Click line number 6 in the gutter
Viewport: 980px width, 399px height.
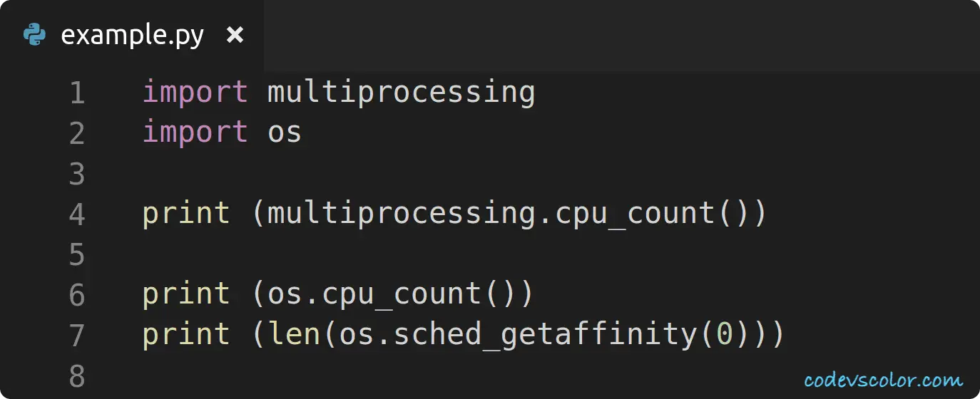[77, 295]
